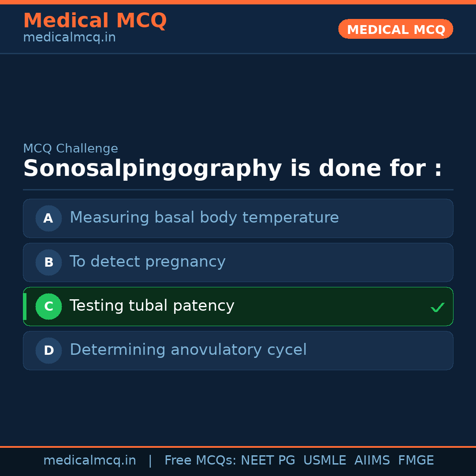Image resolution: width=476 pixels, height=476 pixels.
Task: Pick the To detect pregnancy answer
Action: [x=148, y=262]
